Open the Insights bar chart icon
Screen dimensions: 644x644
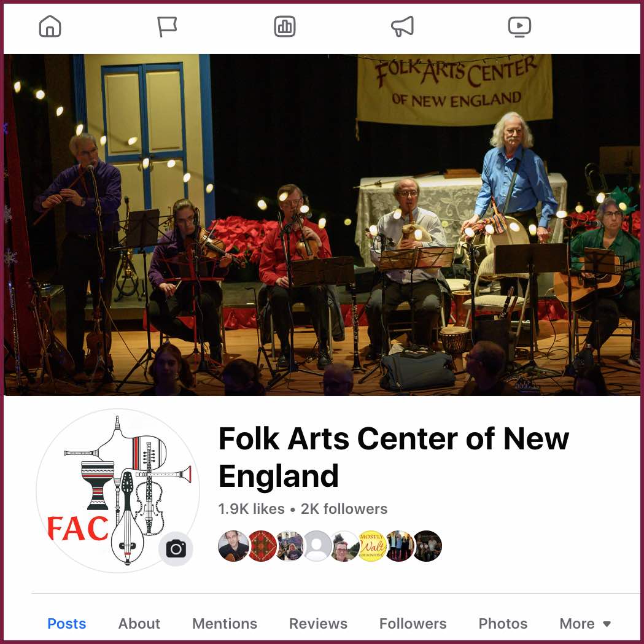click(x=285, y=26)
